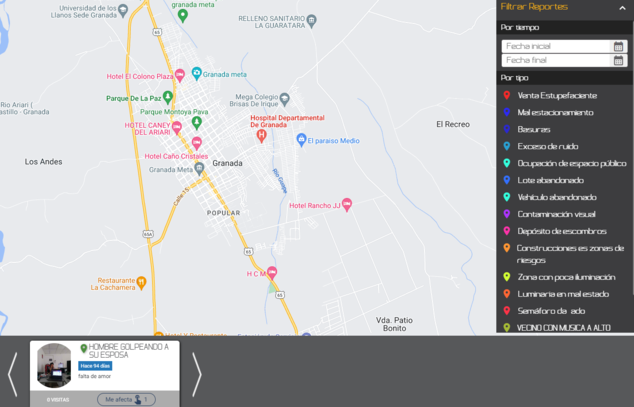
Task: Select Zona con poca iluminación label
Action: pyautogui.click(x=566, y=277)
